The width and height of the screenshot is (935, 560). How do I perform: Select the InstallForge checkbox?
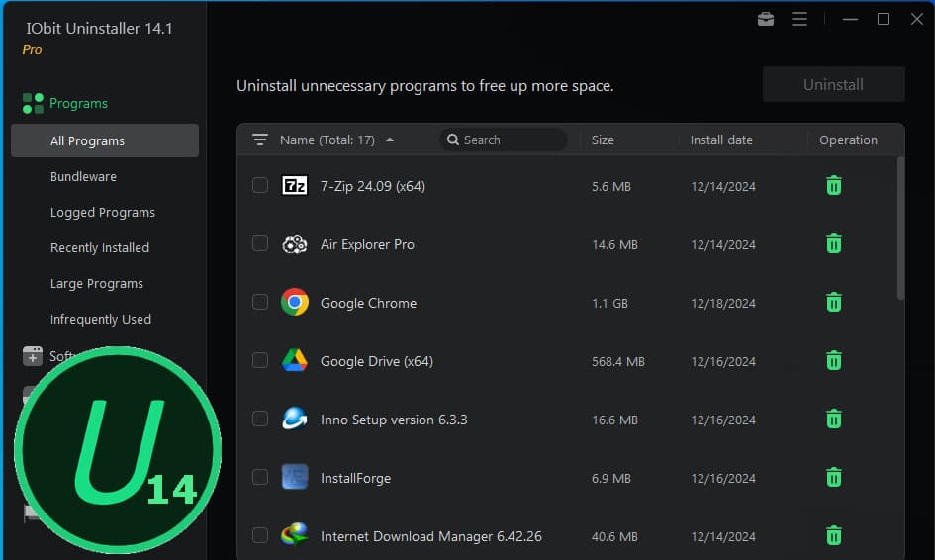pyautogui.click(x=260, y=478)
